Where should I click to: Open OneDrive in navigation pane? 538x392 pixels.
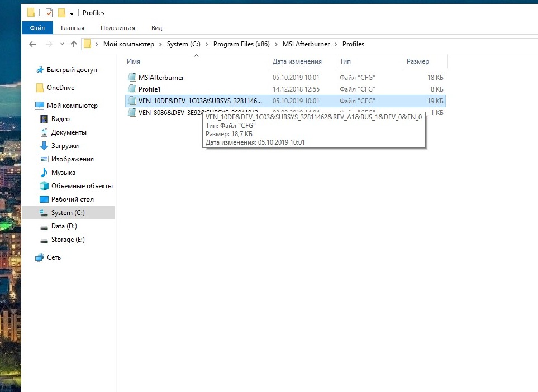click(x=61, y=88)
